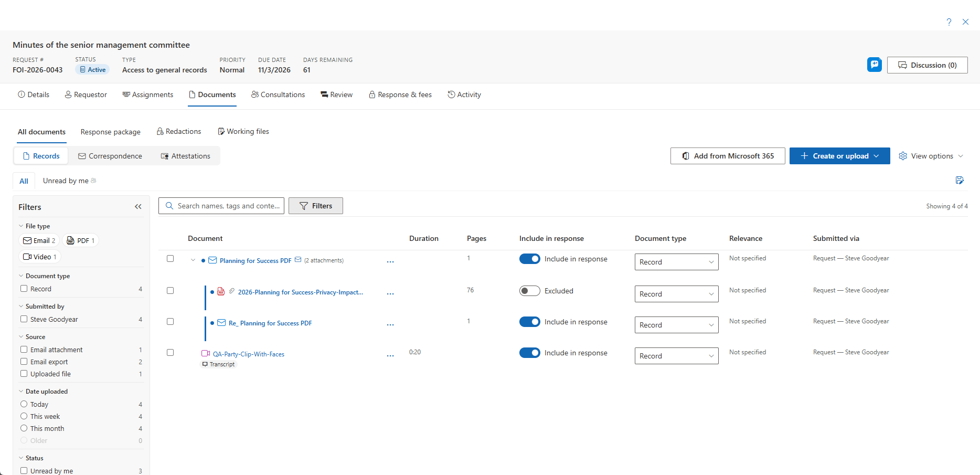Click the gear icon of View options

(x=903, y=156)
